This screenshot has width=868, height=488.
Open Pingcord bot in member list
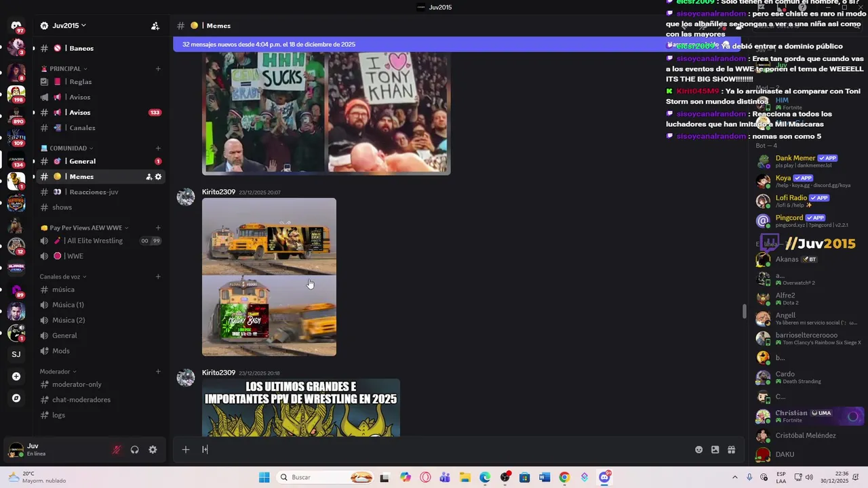point(807,221)
